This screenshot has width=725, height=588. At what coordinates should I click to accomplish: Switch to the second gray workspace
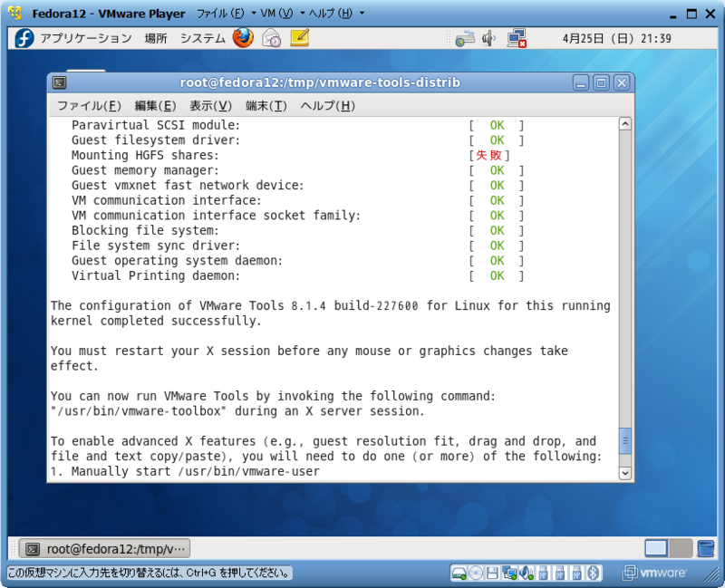point(681,548)
